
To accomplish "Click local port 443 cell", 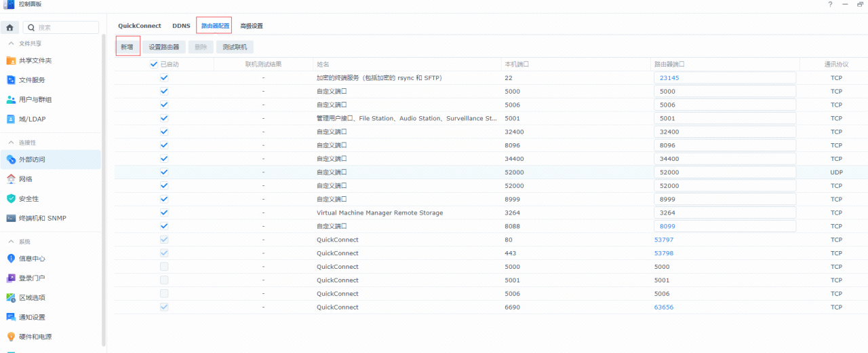I will 511,253.
